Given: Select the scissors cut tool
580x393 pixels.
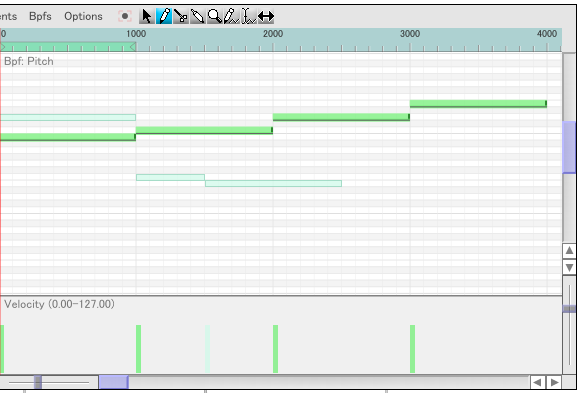Looking at the screenshot, I should click(181, 16).
